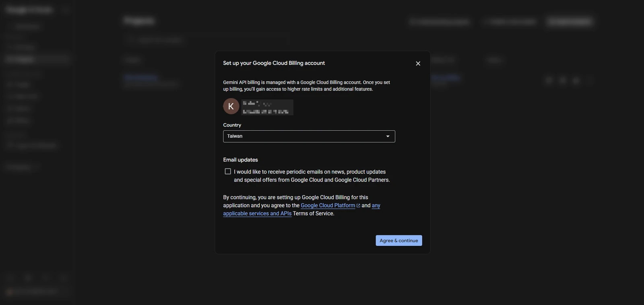The height and width of the screenshot is (305, 644).
Task: Click the K account avatar
Action: [x=231, y=106]
